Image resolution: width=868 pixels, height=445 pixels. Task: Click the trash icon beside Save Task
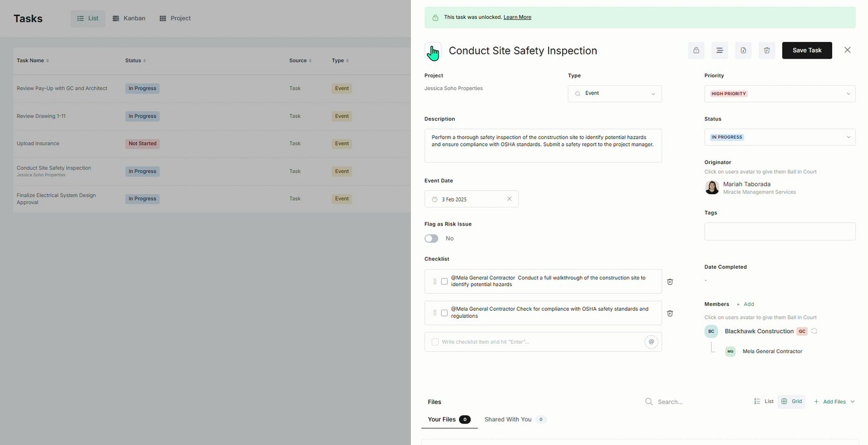[x=767, y=51]
